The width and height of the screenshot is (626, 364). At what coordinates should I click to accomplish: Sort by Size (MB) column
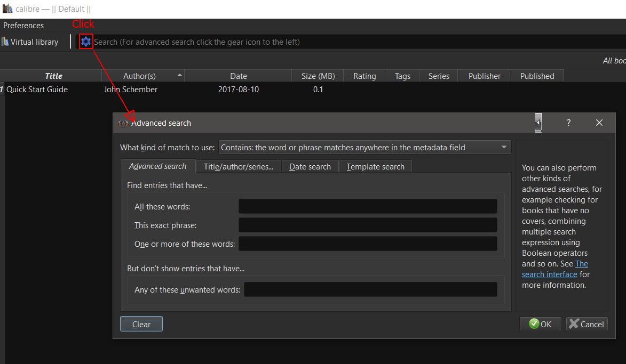318,76
